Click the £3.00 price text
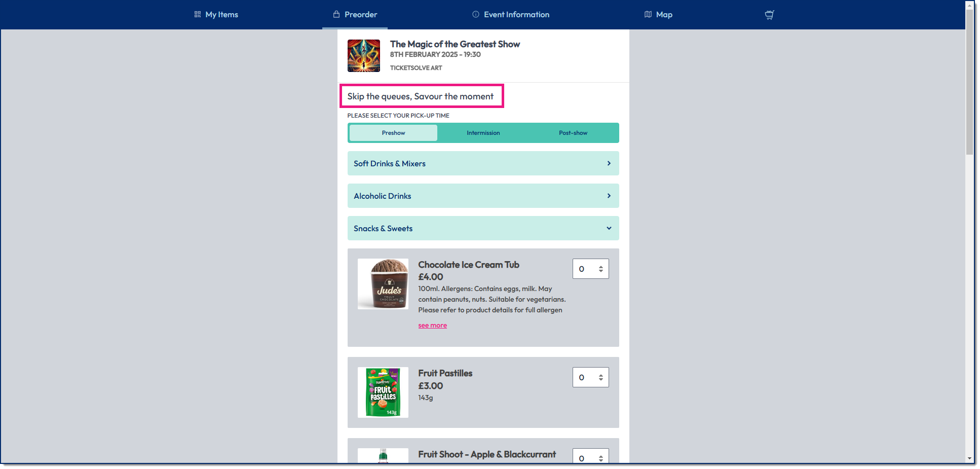 point(430,386)
